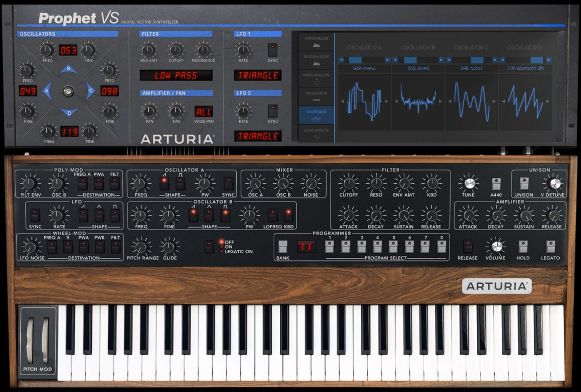Open LFO 1 Triangle waveform selector

coord(258,75)
